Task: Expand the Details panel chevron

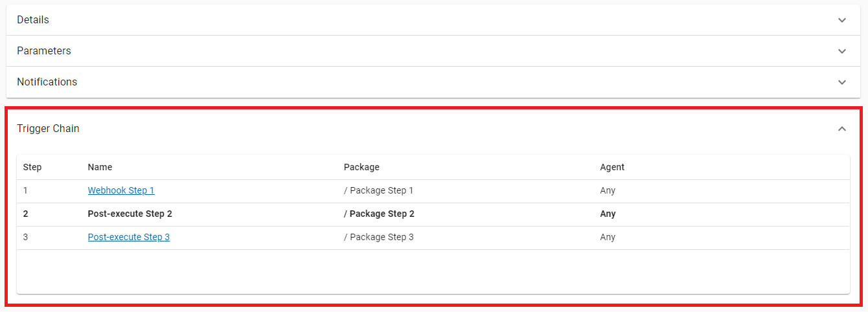Action: point(841,20)
